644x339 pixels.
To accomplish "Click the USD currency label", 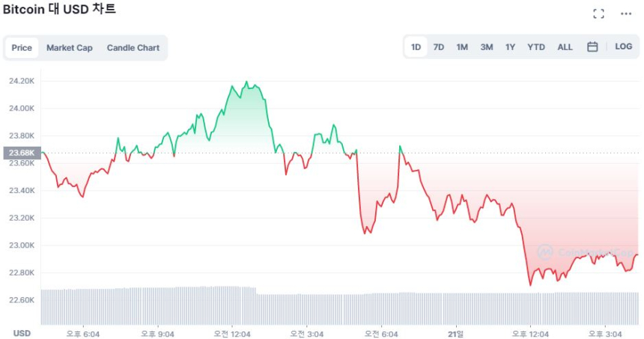I will pos(21,333).
